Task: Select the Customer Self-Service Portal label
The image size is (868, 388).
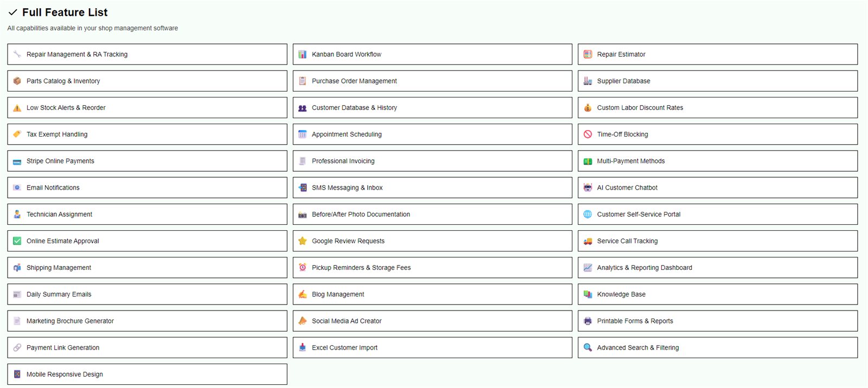Action: pos(639,214)
